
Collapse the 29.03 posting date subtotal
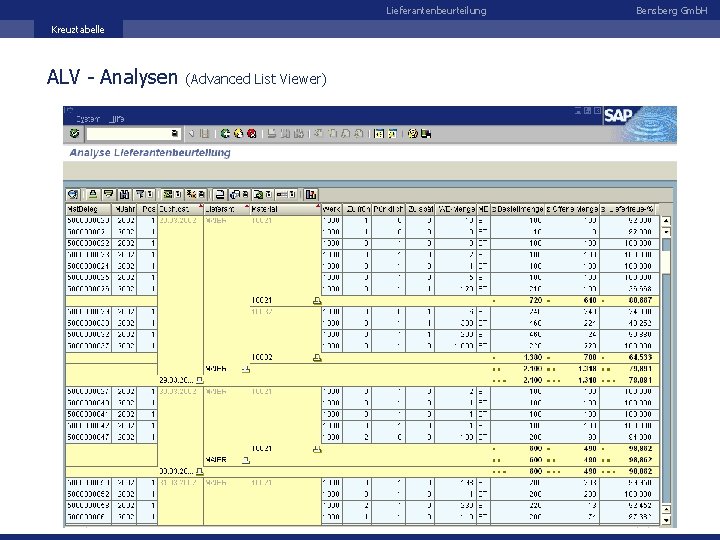point(199,380)
